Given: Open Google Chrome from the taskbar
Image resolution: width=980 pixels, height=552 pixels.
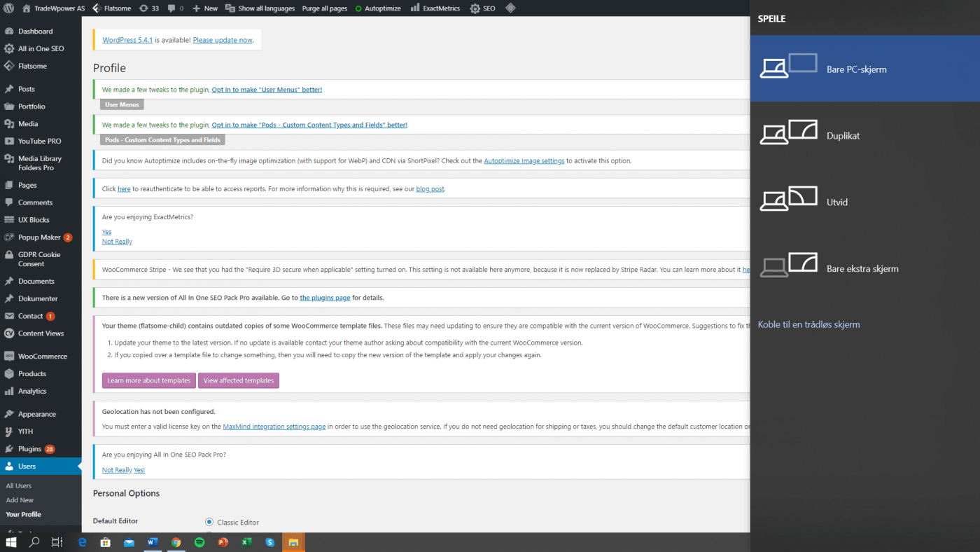Looking at the screenshot, I should [176, 542].
